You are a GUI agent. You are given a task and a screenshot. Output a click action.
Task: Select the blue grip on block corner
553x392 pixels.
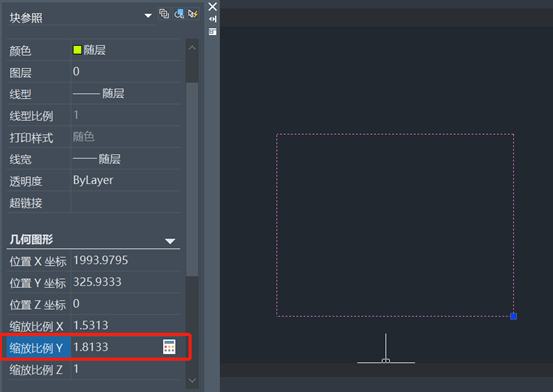pos(514,316)
